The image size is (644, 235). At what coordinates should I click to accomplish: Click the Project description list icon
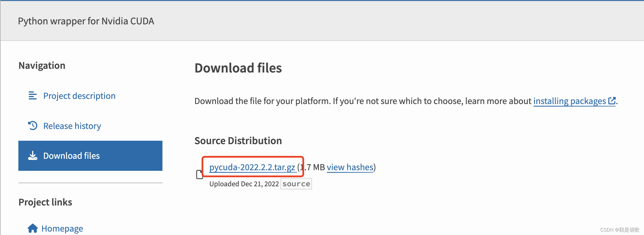33,95
